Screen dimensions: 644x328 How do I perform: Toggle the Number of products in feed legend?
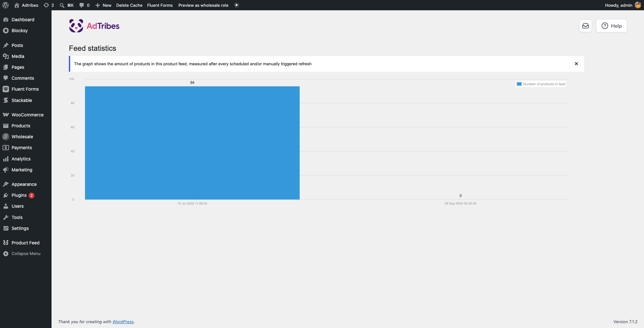point(541,84)
